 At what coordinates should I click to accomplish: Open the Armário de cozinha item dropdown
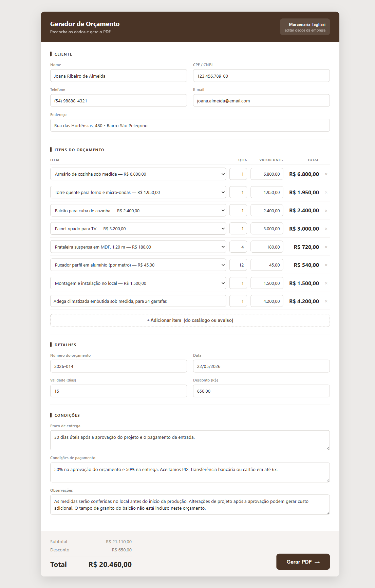(x=138, y=174)
